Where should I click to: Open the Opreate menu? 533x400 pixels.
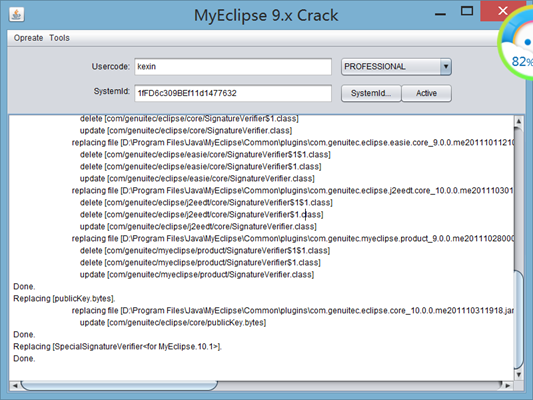[x=28, y=38]
